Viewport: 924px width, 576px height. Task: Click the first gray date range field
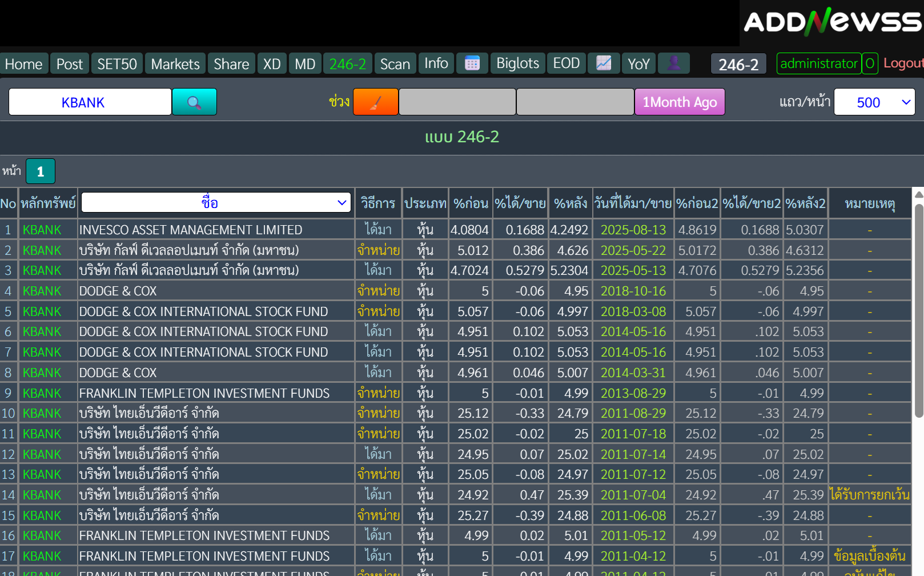point(457,102)
